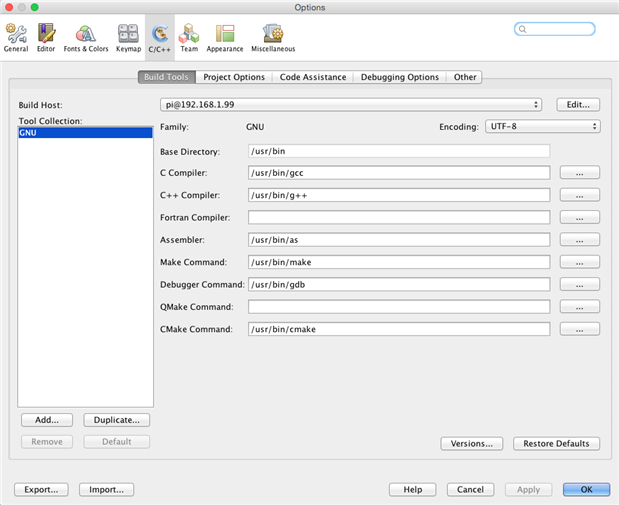Browse for the C Compiler path
Screen dimensions: 619x505
579,173
